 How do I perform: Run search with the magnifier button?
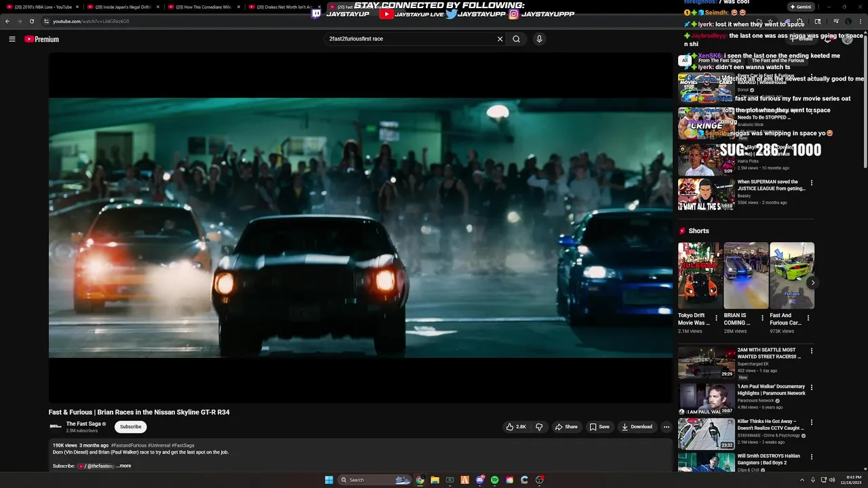(517, 39)
